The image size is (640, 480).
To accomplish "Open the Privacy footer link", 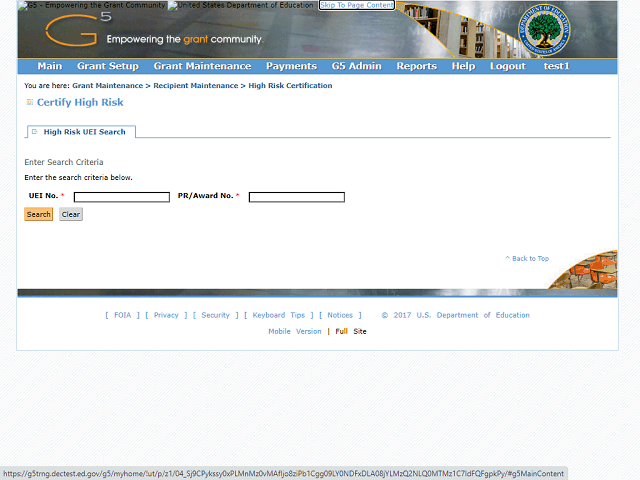I will coord(166,315).
